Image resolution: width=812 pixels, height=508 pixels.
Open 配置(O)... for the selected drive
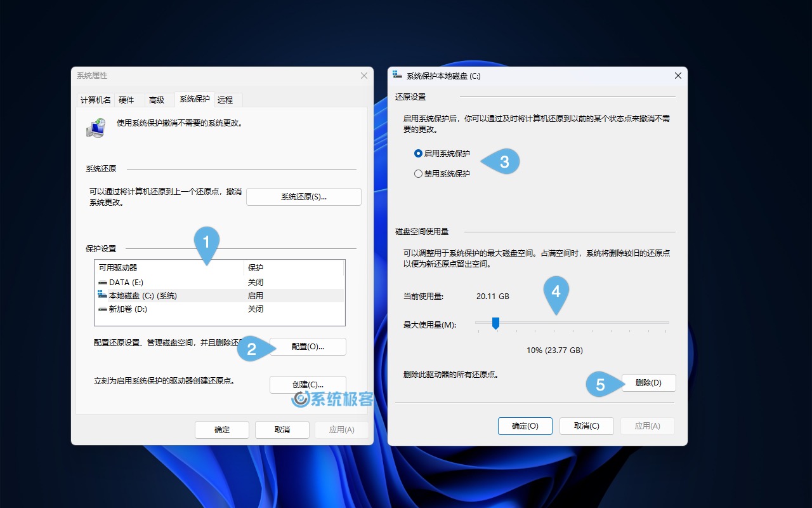(x=308, y=347)
